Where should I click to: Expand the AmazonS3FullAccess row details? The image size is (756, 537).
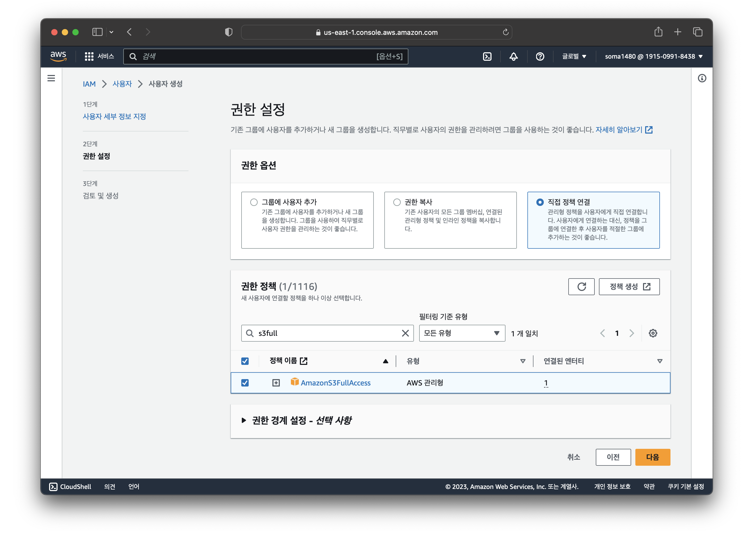tap(276, 383)
